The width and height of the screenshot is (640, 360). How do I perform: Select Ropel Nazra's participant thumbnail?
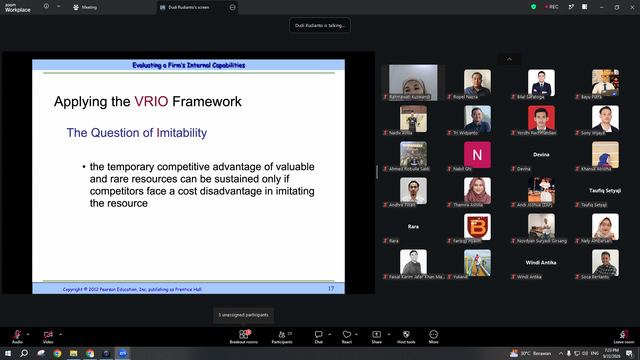click(477, 82)
